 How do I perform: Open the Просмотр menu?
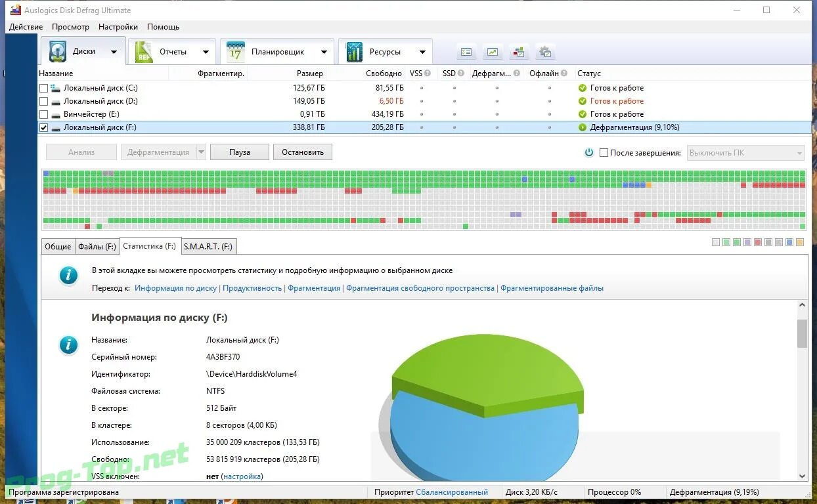click(70, 27)
